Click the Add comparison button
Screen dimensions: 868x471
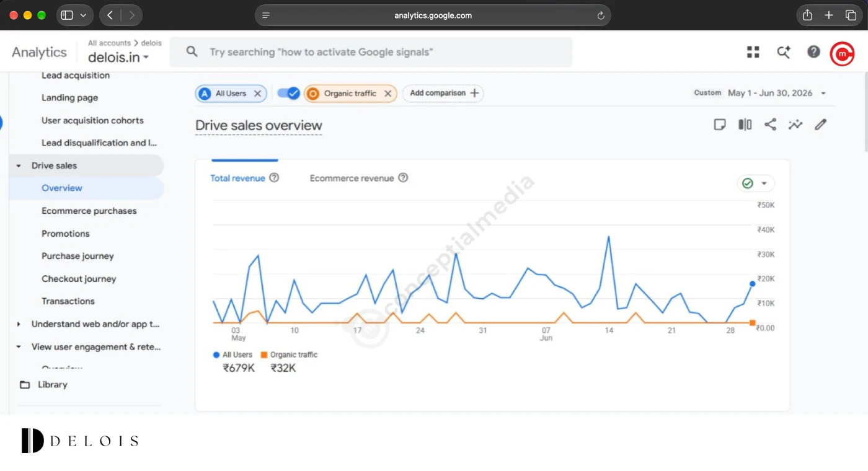point(443,94)
